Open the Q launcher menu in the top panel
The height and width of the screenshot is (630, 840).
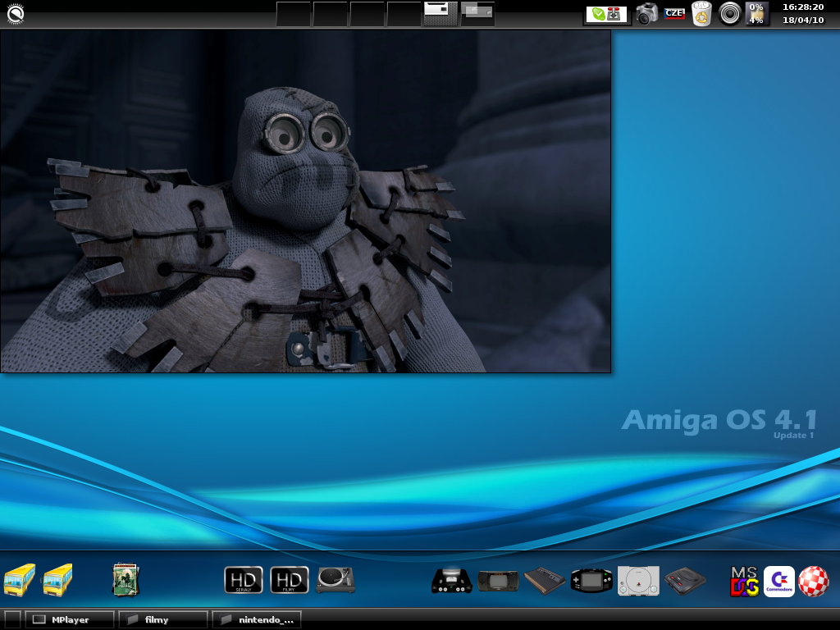click(15, 14)
